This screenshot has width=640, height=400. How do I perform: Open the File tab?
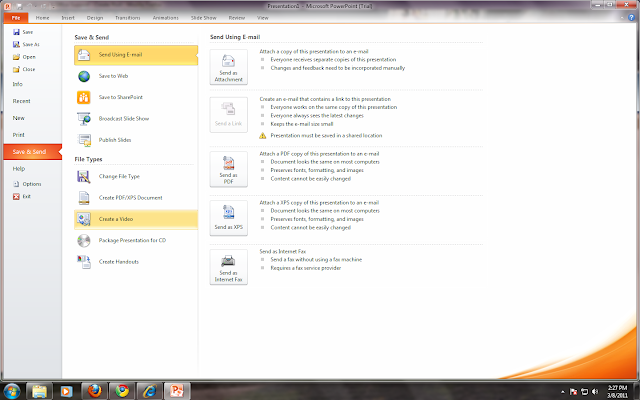pyautogui.click(x=16, y=18)
